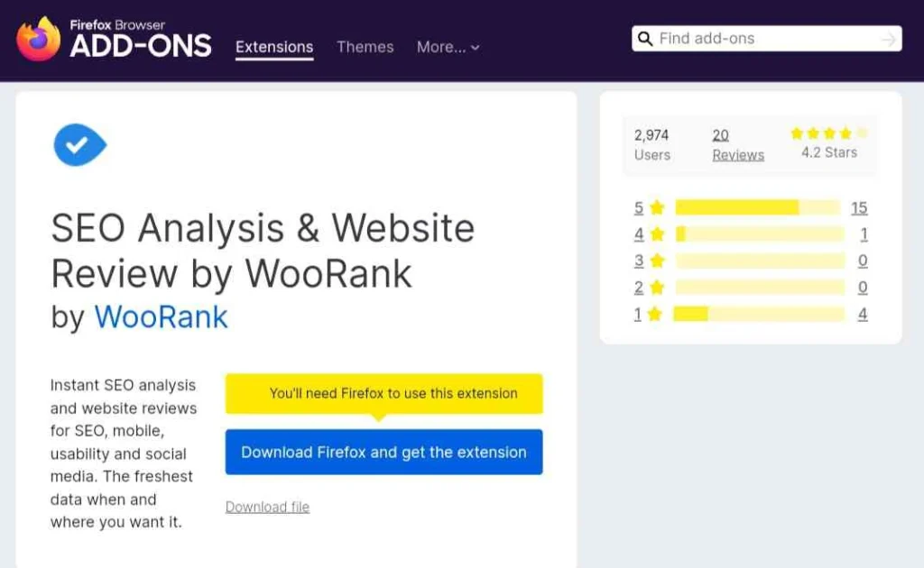The height and width of the screenshot is (568, 924).
Task: Click the 5 rating number link
Action: point(639,207)
